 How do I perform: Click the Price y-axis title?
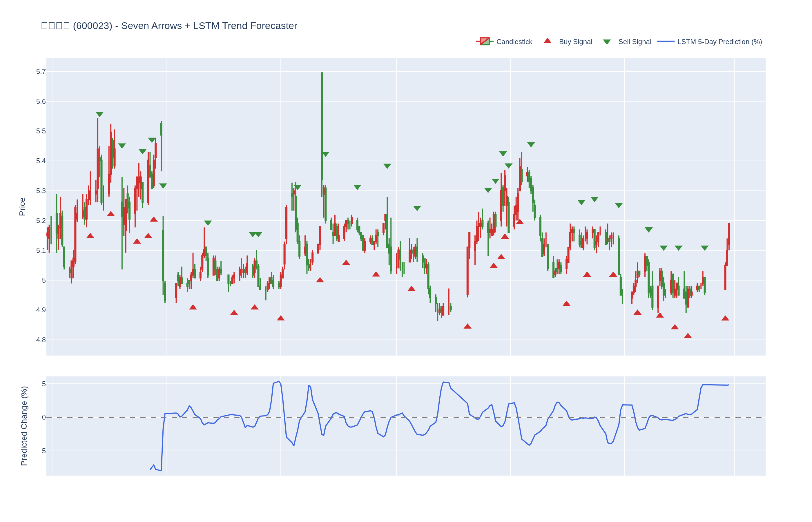(22, 207)
